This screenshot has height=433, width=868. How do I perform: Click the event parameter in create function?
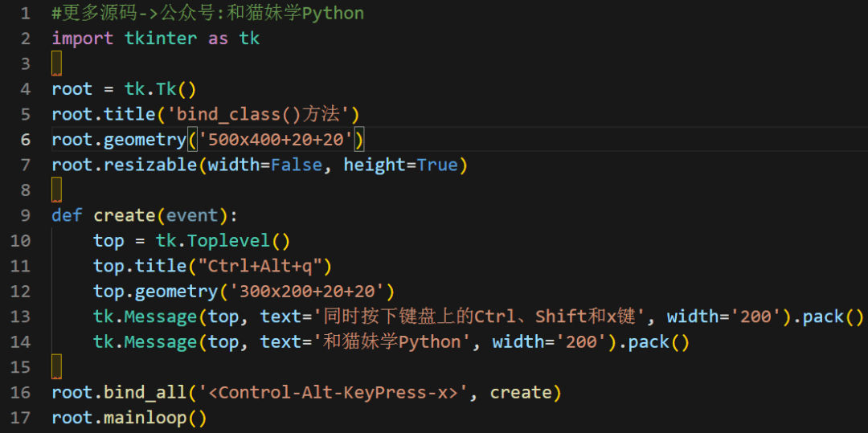point(191,215)
